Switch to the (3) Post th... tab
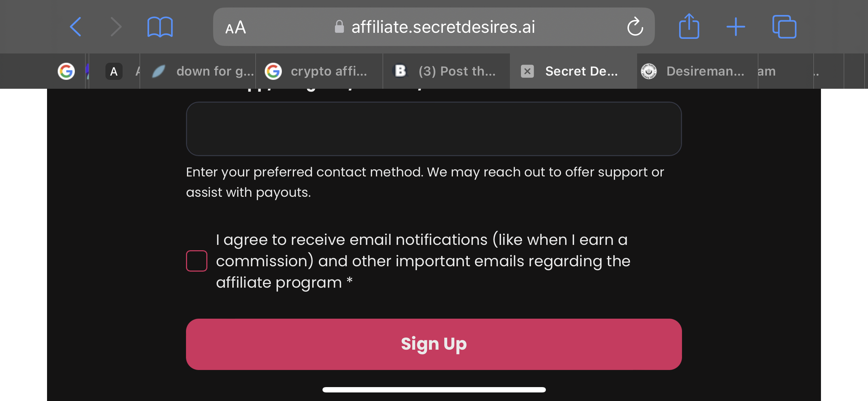The width and height of the screenshot is (868, 401). pyautogui.click(x=446, y=71)
